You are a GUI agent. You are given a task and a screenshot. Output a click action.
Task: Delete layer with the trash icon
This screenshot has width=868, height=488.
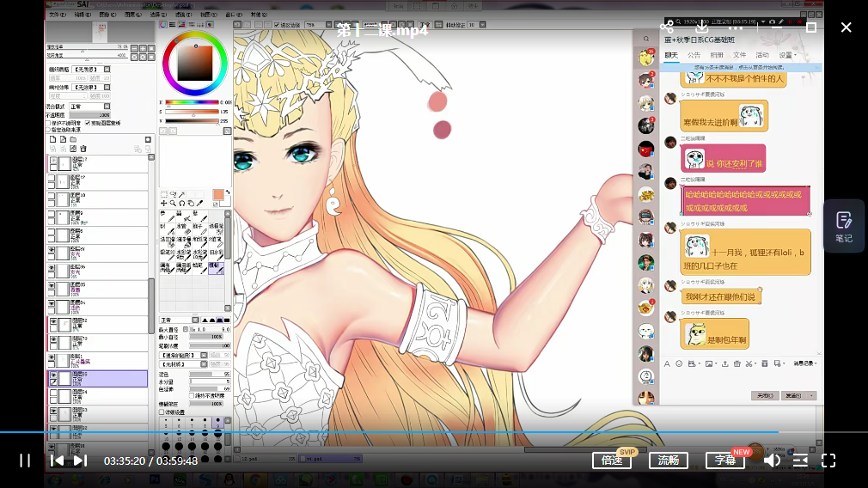(x=83, y=149)
